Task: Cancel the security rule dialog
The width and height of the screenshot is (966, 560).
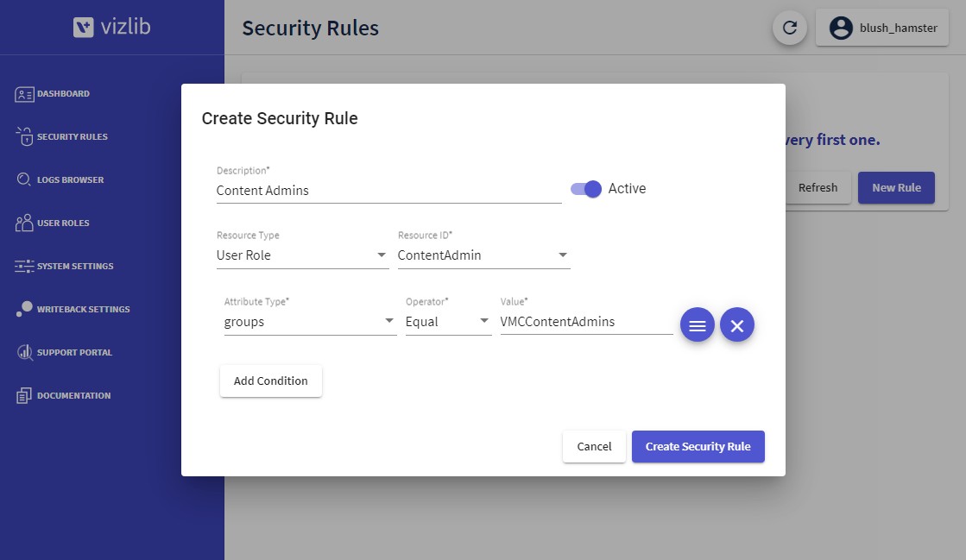Action: pyautogui.click(x=594, y=447)
